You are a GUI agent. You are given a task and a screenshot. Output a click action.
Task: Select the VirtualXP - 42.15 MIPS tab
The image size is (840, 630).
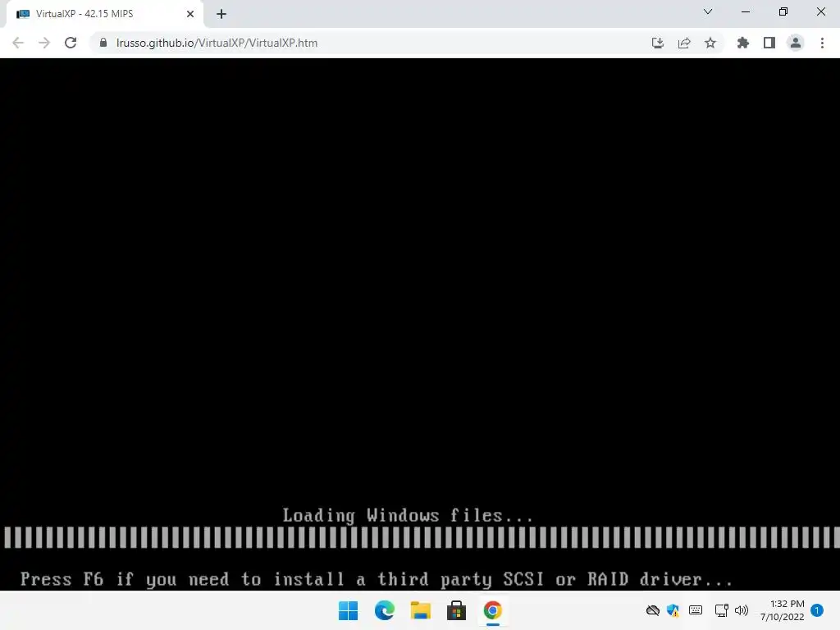click(105, 14)
